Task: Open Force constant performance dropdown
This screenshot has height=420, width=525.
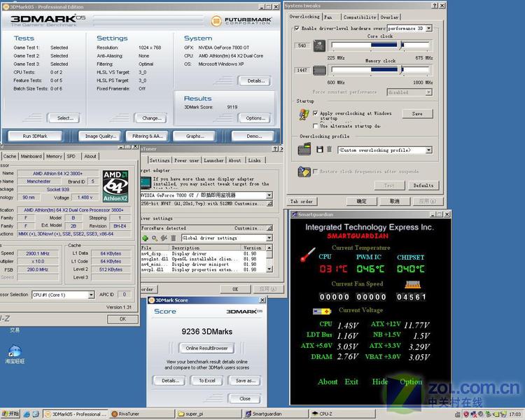Action: (428, 92)
